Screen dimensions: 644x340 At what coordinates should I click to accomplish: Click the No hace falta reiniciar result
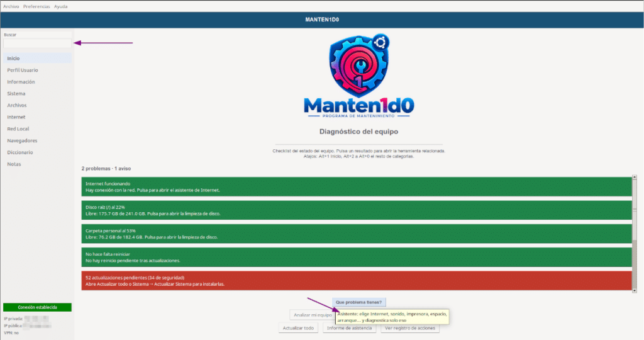pyautogui.click(x=357, y=257)
